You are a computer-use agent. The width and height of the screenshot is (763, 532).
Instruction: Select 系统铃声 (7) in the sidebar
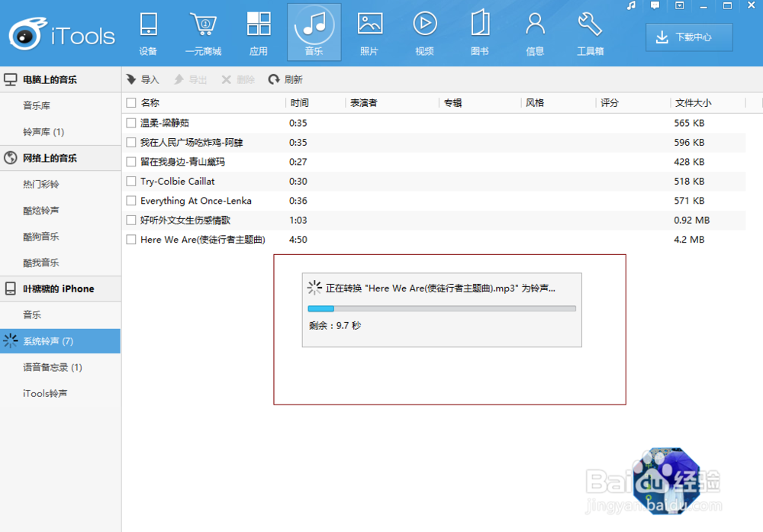60,341
